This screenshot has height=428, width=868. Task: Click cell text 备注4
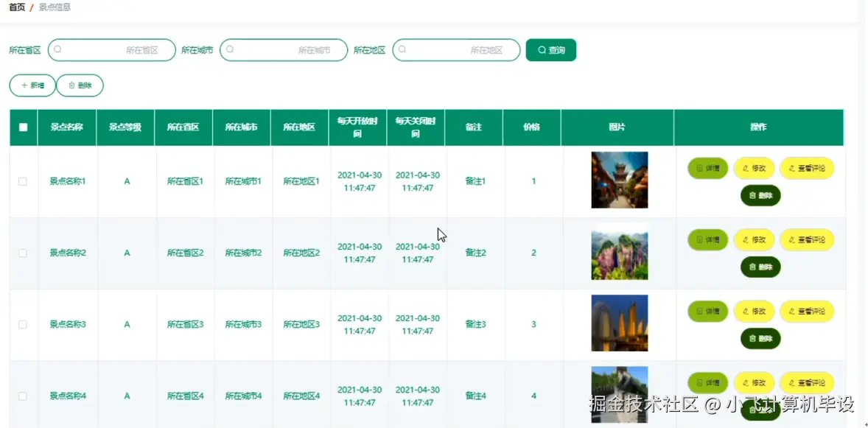coord(475,396)
